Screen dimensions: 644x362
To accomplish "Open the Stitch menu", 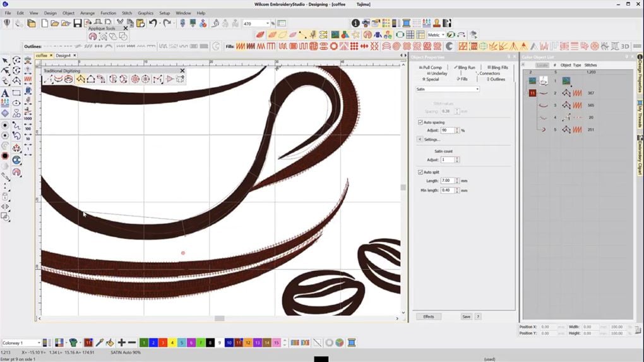I will (x=127, y=13).
